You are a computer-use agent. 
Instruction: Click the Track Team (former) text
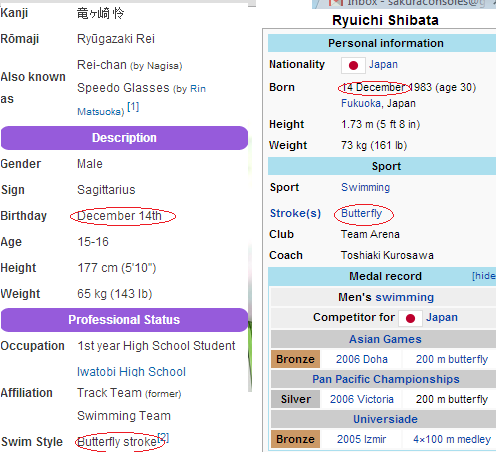[129, 393]
